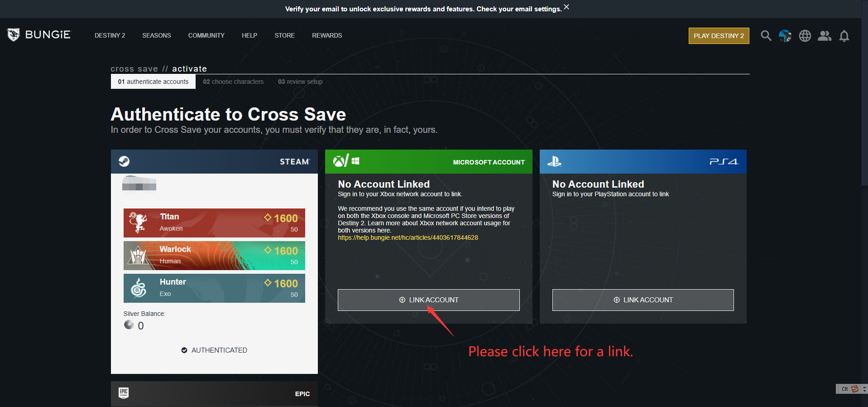Viewport: 868px width, 407px height.
Task: Click the AUTHENTICATED status text
Action: (219, 350)
